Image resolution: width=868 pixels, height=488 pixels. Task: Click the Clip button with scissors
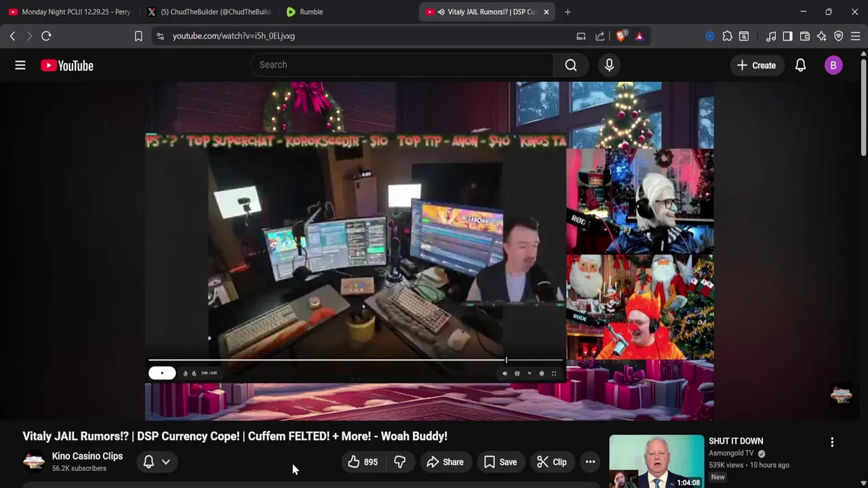click(x=552, y=462)
